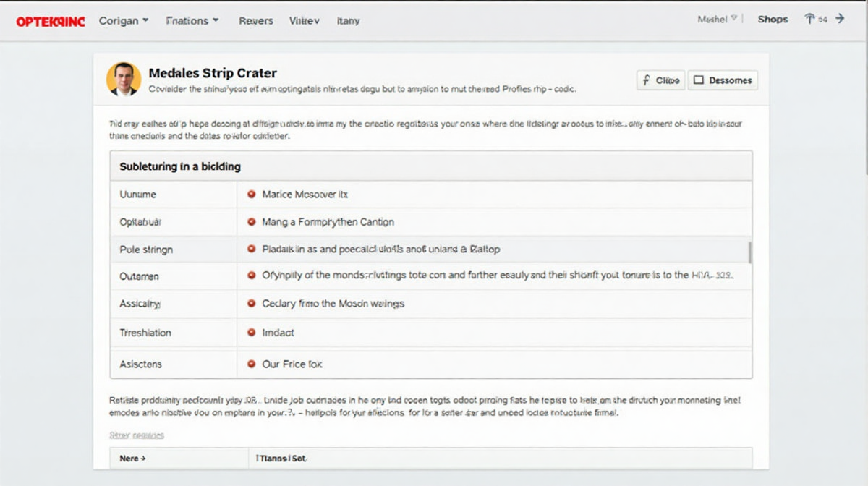
Task: Click red dot beside Matice Mosover
Action: pyautogui.click(x=251, y=195)
